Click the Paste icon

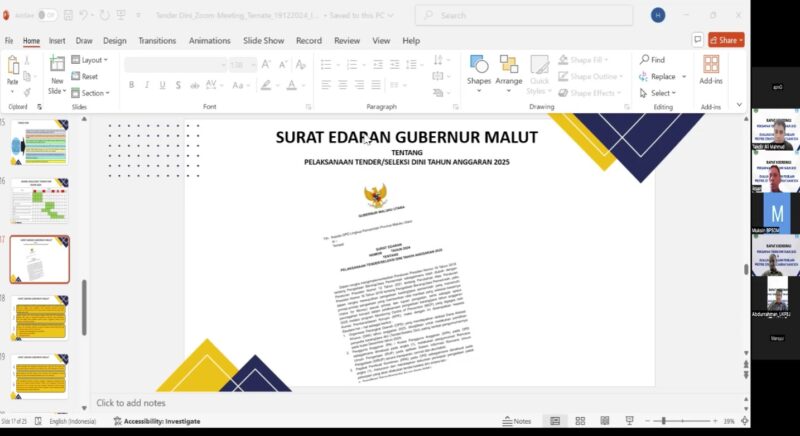click(13, 65)
